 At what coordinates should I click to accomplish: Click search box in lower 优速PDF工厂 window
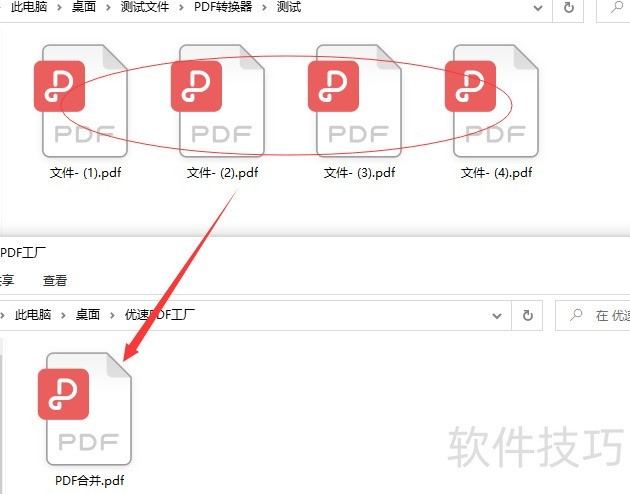593,315
